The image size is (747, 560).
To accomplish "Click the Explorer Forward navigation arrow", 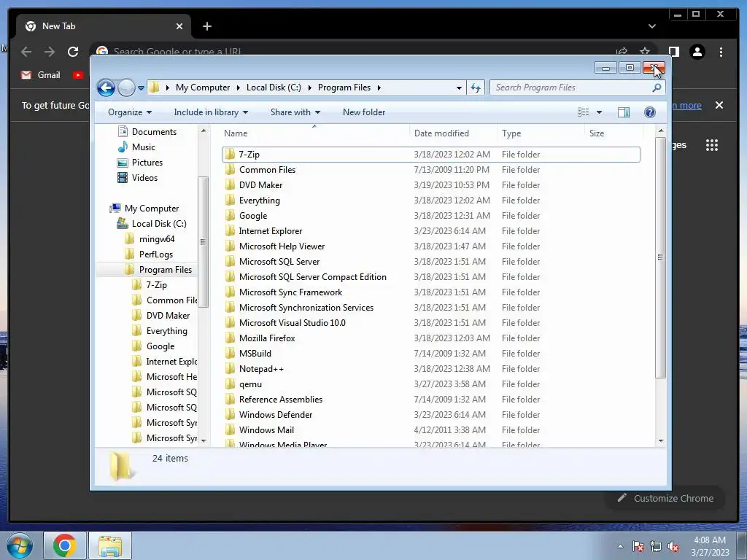I will pyautogui.click(x=126, y=87).
